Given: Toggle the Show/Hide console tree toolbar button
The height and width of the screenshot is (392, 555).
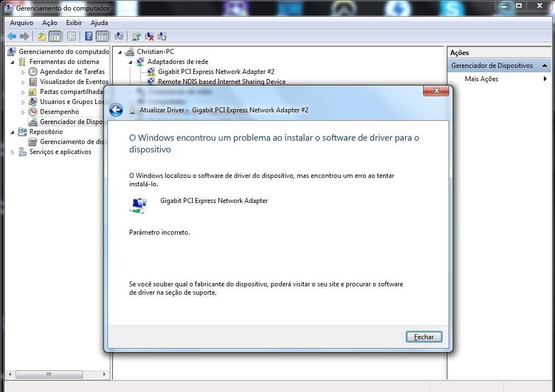Looking at the screenshot, I should [55, 36].
